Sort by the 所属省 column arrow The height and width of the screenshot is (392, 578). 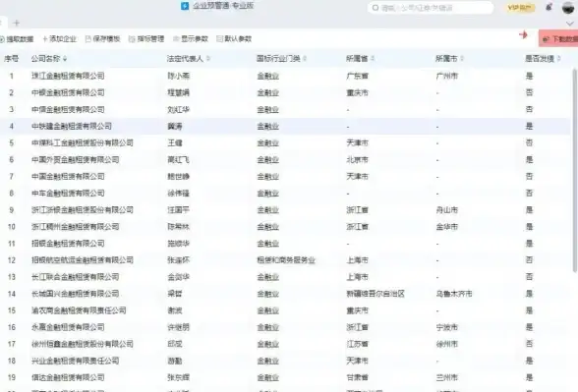[x=373, y=59]
